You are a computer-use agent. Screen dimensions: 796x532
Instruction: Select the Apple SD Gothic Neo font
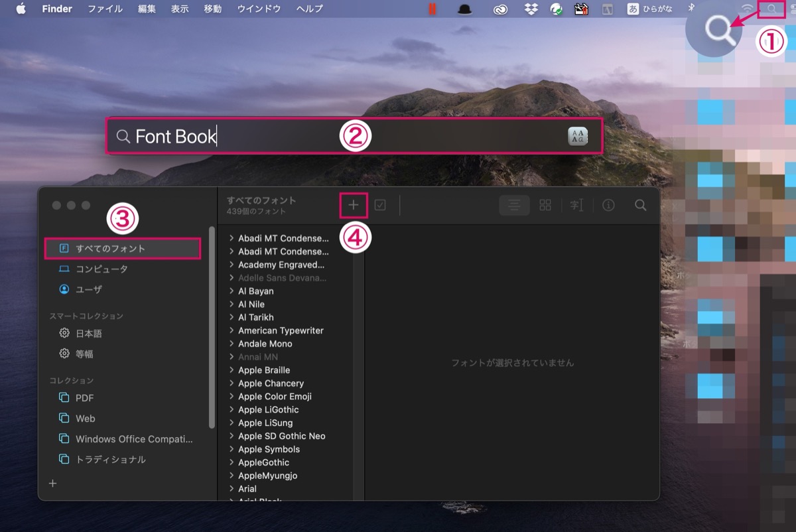(282, 436)
